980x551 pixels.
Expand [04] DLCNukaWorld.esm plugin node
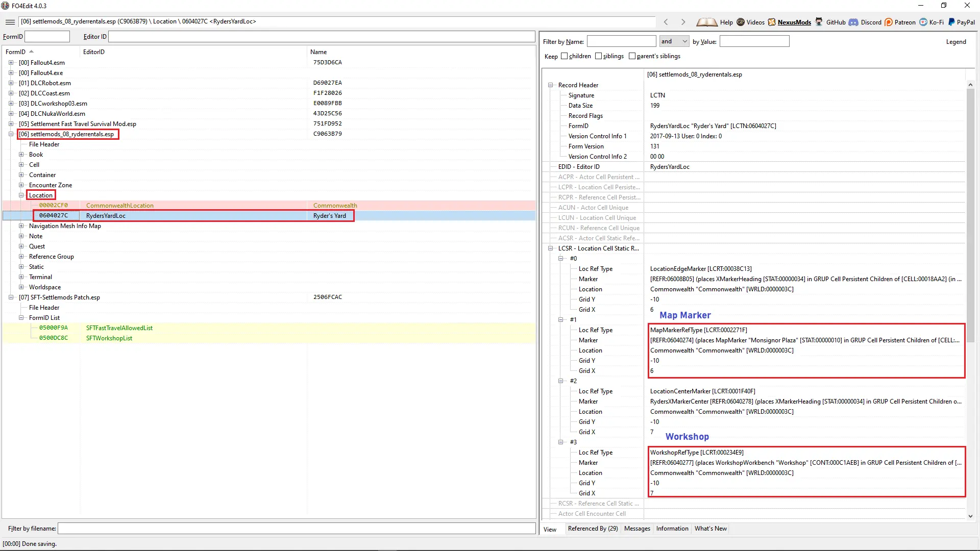tap(11, 114)
